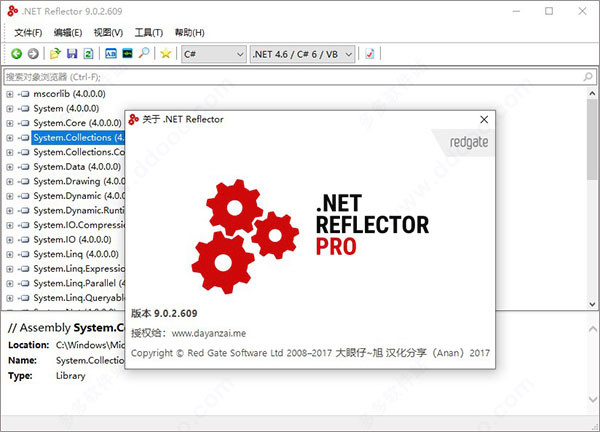
Task: Click the 'AB' panel icon in the toolbar
Action: pos(111,54)
